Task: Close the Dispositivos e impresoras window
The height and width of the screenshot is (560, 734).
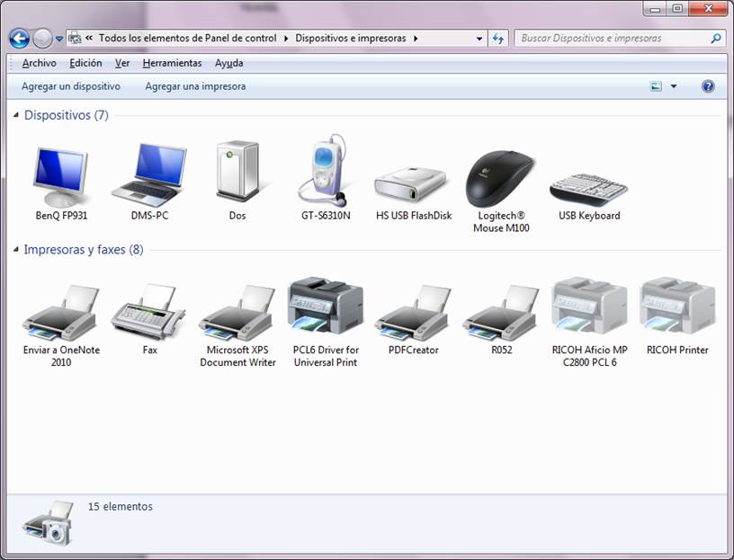Action: [x=708, y=8]
